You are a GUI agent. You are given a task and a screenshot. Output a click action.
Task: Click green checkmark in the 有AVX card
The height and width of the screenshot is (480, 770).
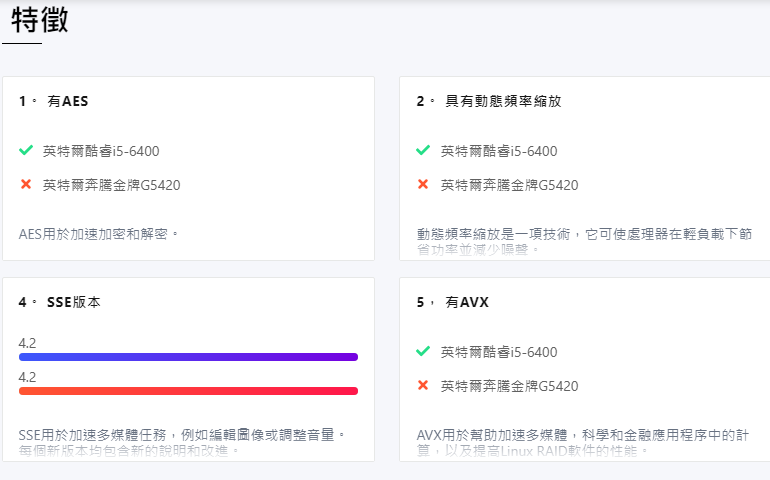(x=423, y=352)
